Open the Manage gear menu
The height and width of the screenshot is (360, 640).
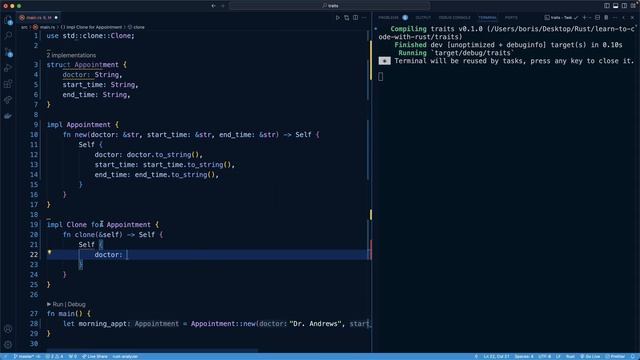point(8,344)
